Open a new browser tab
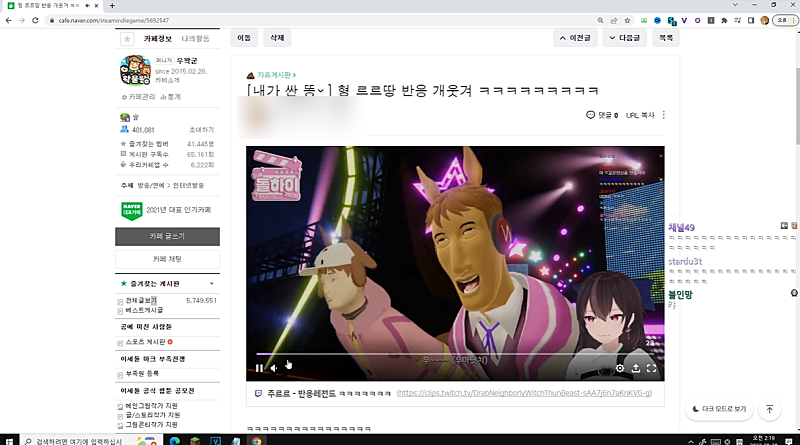 pyautogui.click(x=112, y=6)
